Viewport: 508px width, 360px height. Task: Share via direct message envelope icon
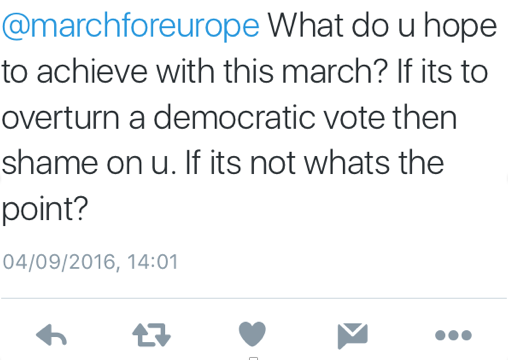(353, 335)
